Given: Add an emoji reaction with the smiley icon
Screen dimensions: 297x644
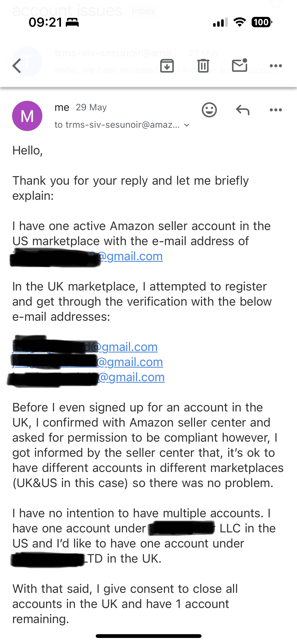Looking at the screenshot, I should (209, 110).
